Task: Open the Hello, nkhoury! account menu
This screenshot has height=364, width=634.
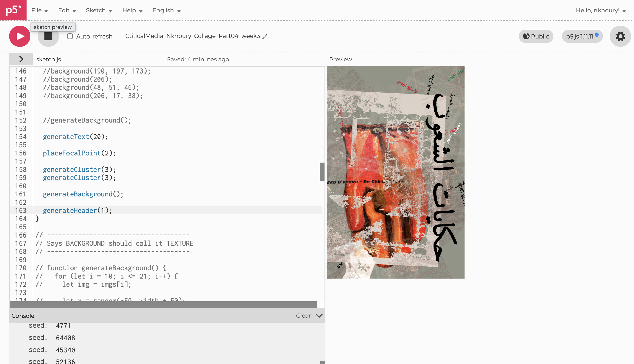Action: tap(601, 10)
